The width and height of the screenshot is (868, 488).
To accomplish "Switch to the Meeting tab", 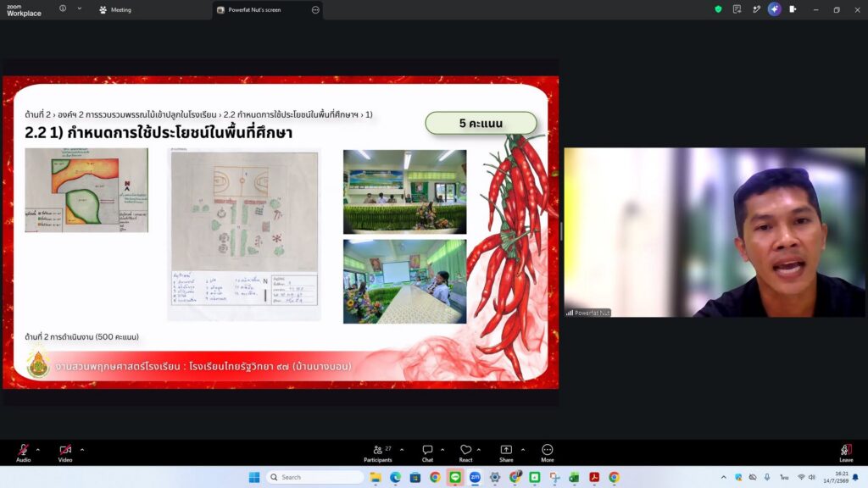I will point(115,10).
